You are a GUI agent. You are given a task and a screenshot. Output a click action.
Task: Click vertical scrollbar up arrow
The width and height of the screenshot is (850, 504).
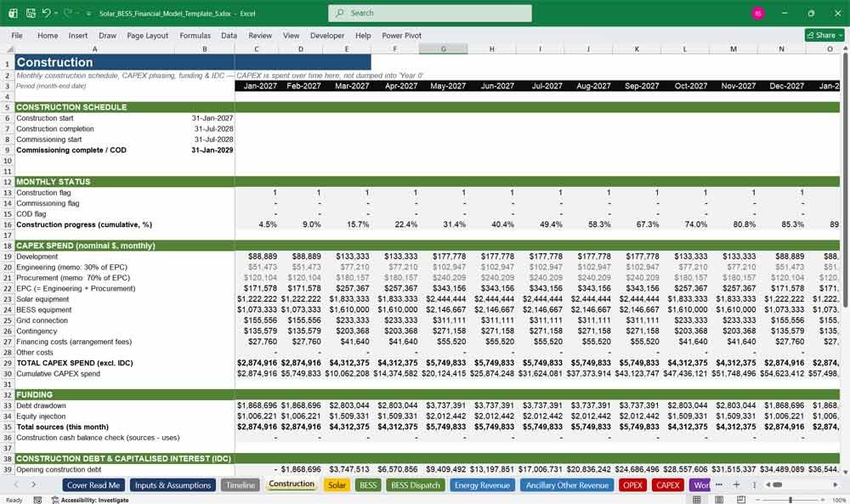point(845,48)
